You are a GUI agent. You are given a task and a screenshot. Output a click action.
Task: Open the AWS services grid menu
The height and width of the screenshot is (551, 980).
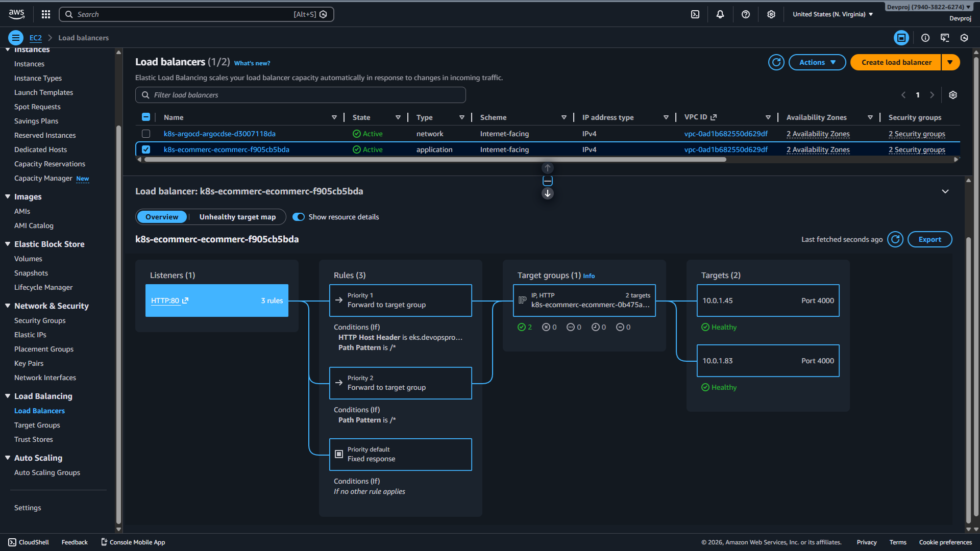pyautogui.click(x=46, y=14)
